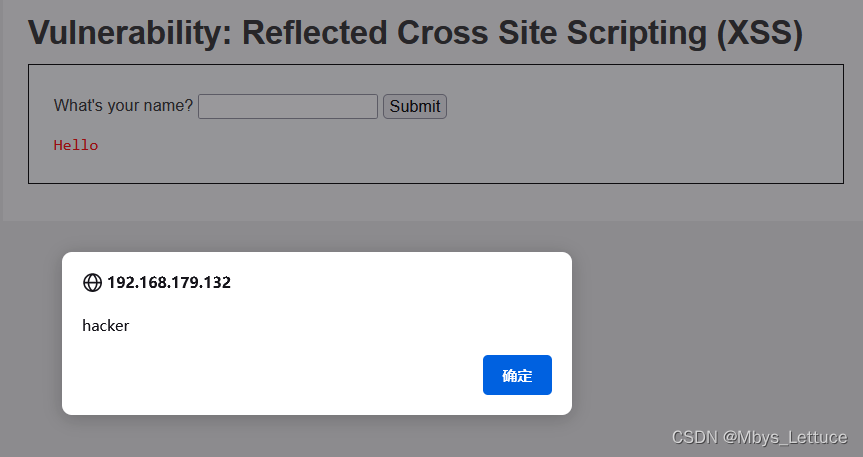Click the "CSDN @Mbys_Lettuce" watermark
The image size is (863, 457).
click(760, 437)
